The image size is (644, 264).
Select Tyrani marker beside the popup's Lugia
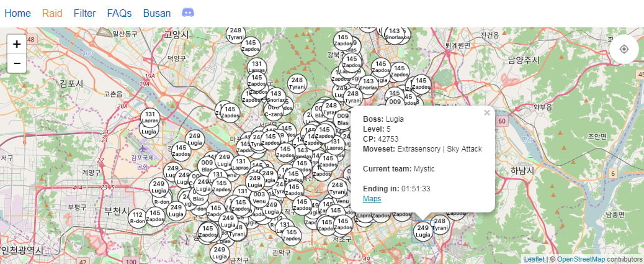pos(440,224)
